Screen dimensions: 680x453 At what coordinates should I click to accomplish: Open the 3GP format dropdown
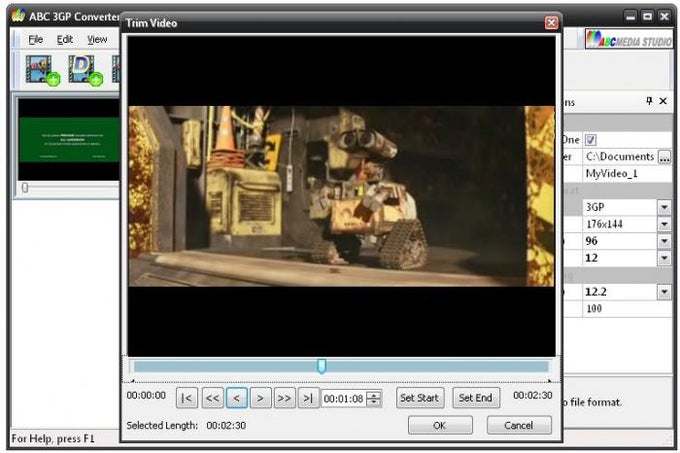click(x=664, y=207)
